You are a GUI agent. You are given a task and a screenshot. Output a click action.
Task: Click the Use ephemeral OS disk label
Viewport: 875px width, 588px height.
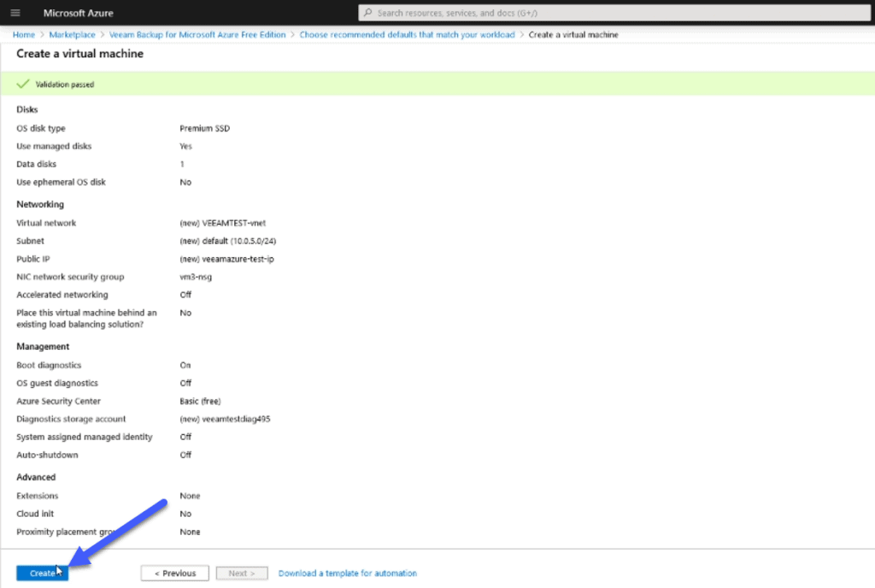61,182
